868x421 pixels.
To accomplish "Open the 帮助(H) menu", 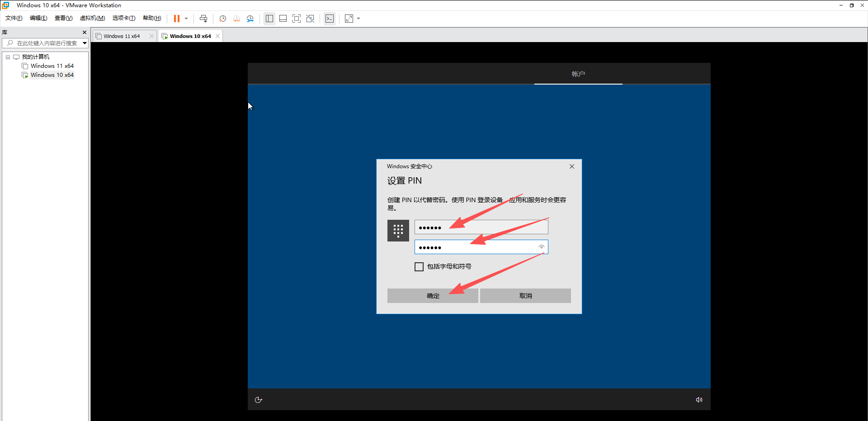I will click(x=152, y=18).
